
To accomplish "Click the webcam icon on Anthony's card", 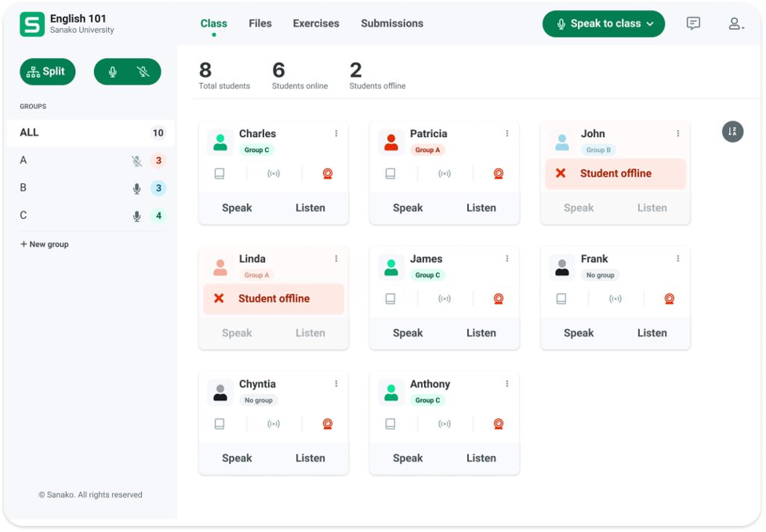I will coord(498,424).
